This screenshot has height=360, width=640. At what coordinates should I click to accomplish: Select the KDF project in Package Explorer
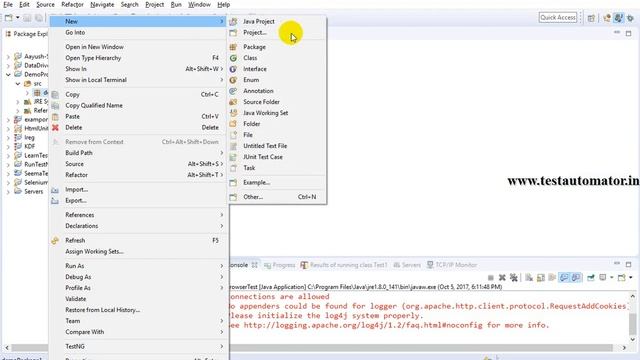point(29,147)
